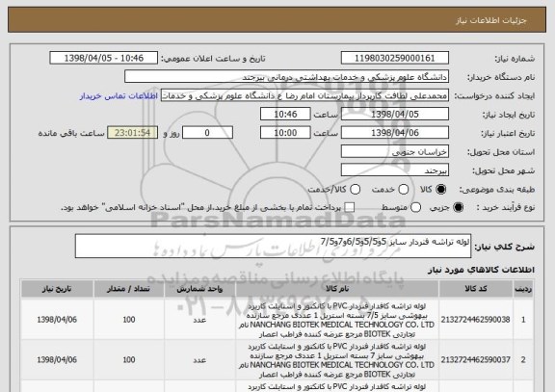
Task: Click the نام کالا column header
Action: tap(337, 289)
